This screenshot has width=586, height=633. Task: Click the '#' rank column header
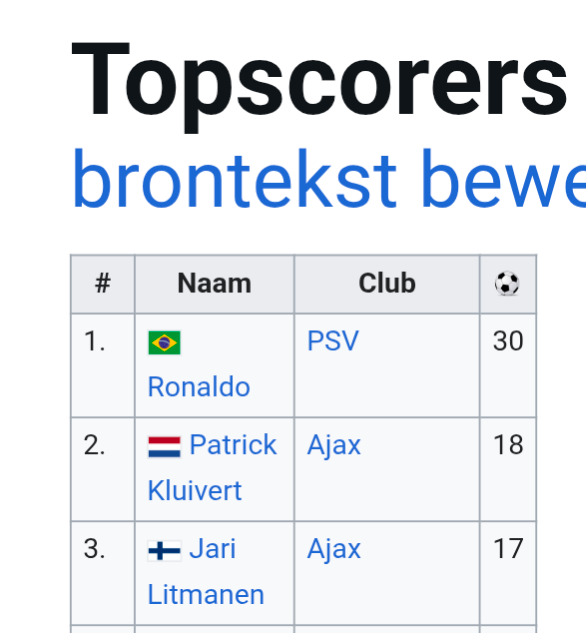[103, 284]
